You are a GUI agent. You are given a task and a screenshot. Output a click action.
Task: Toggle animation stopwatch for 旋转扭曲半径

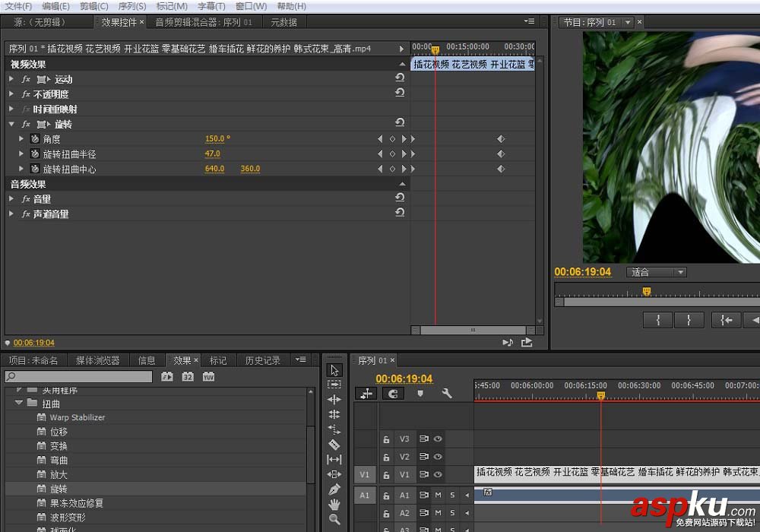[x=35, y=154]
